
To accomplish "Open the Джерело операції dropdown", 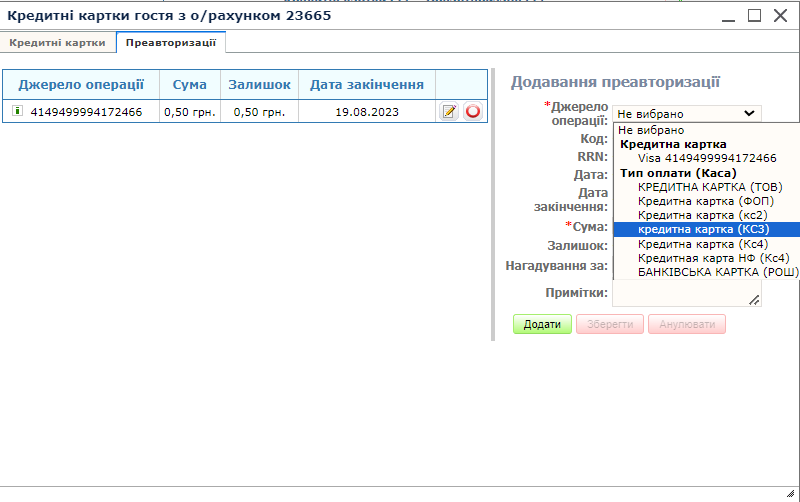I will tap(687, 114).
